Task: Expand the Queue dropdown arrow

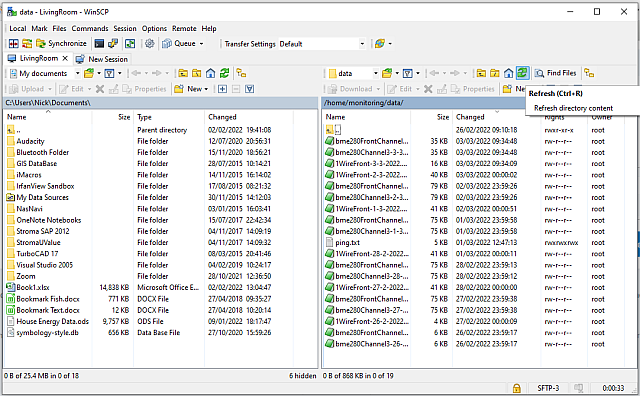Action: (201, 44)
